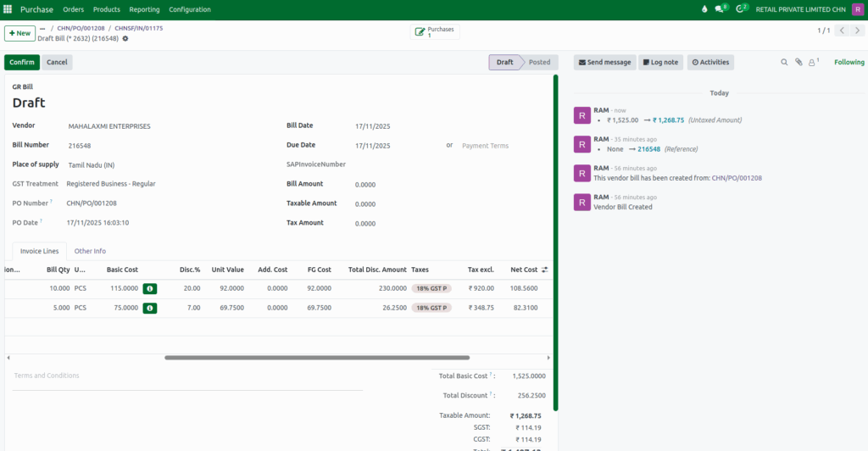Image resolution: width=868 pixels, height=451 pixels.
Task: Switch to the Invoice Lines tab
Action: click(x=39, y=251)
